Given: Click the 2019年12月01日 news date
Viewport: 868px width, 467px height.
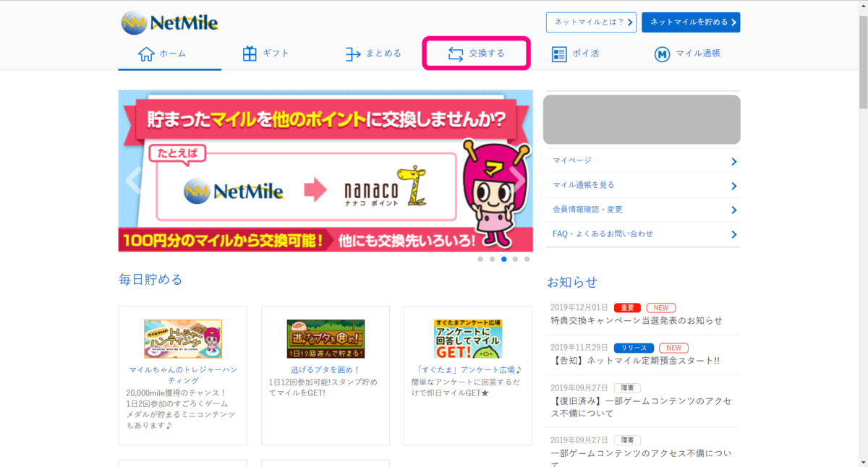Looking at the screenshot, I should [579, 307].
